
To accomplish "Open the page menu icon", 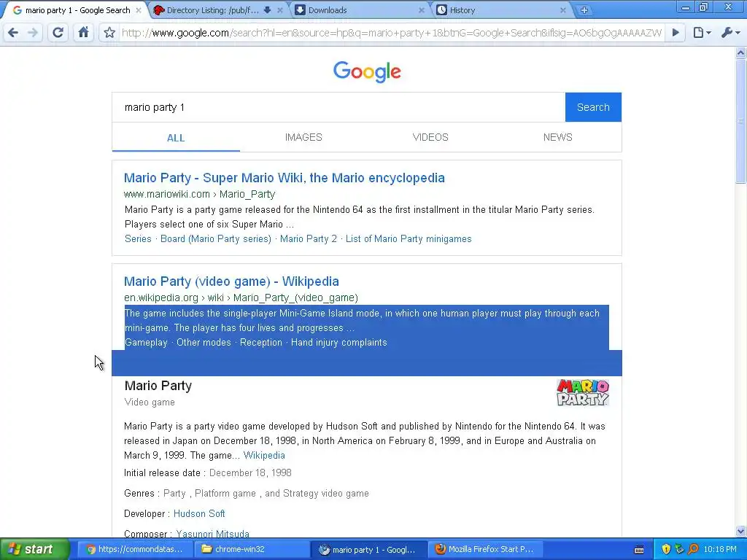I will (x=702, y=32).
